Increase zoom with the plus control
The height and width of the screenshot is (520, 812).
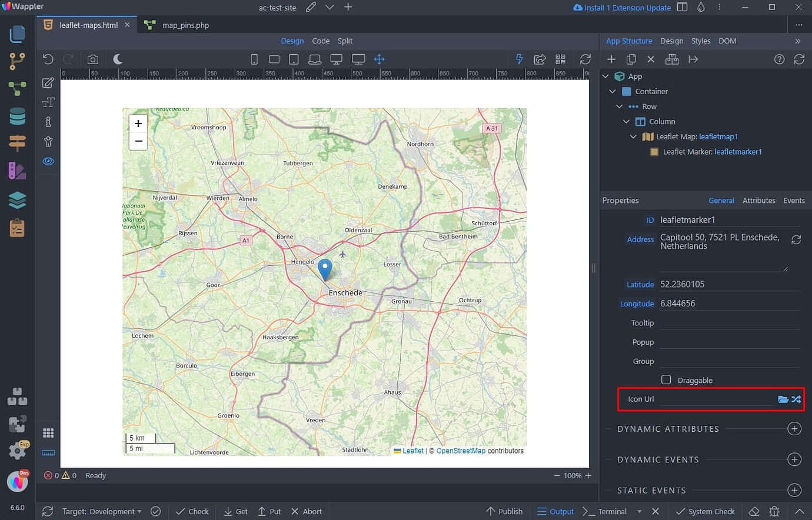point(138,124)
